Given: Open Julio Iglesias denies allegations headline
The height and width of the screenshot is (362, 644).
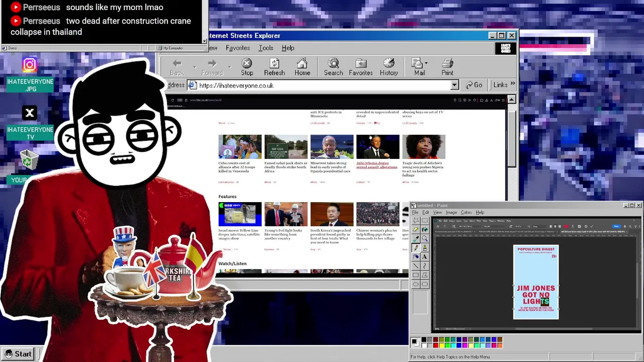Looking at the screenshot, I should tap(377, 165).
